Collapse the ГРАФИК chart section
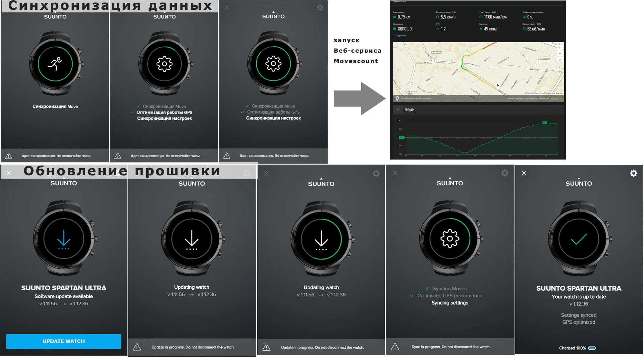Screen dimensions: 644x362 pos(398,110)
